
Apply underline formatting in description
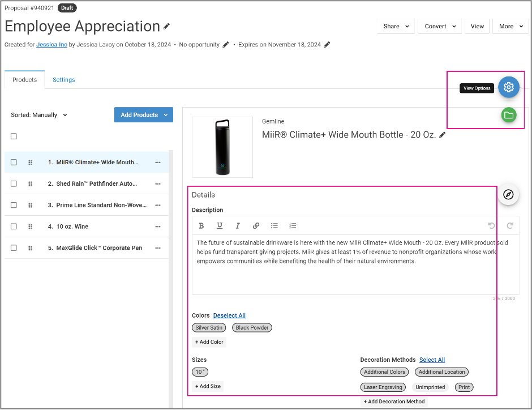click(220, 226)
